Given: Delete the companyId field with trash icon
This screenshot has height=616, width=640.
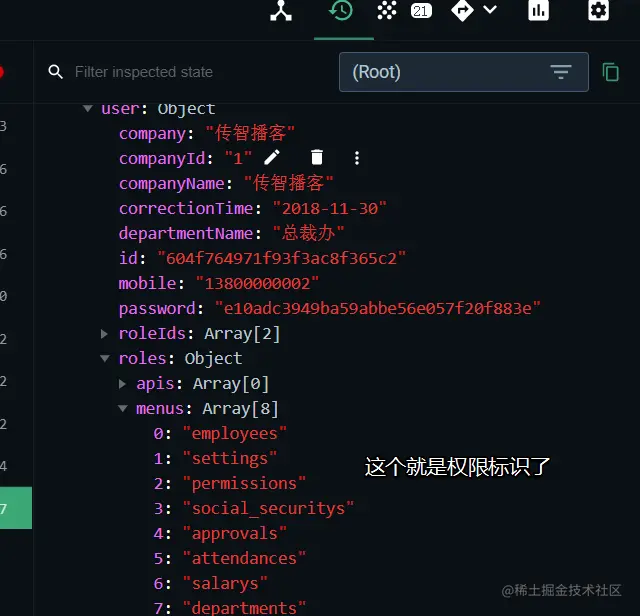Looking at the screenshot, I should 317,157.
